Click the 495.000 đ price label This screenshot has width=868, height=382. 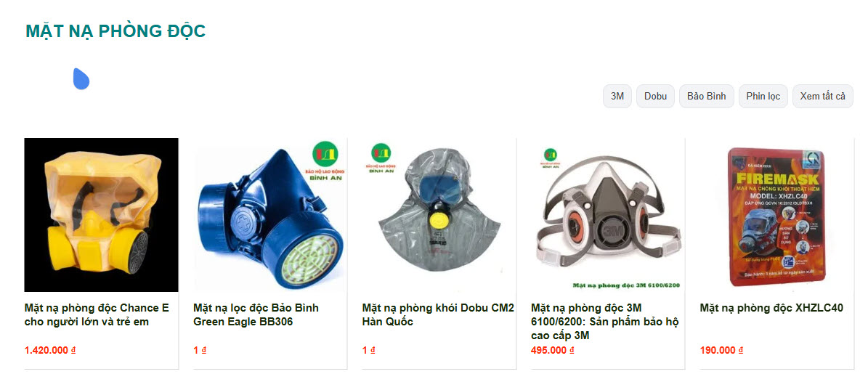pyautogui.click(x=552, y=351)
